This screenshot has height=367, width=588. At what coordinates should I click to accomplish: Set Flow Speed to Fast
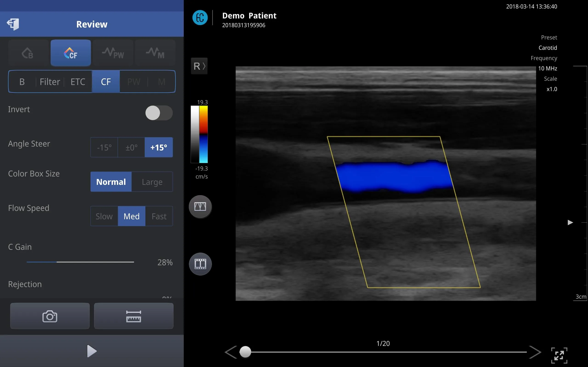[x=159, y=216]
